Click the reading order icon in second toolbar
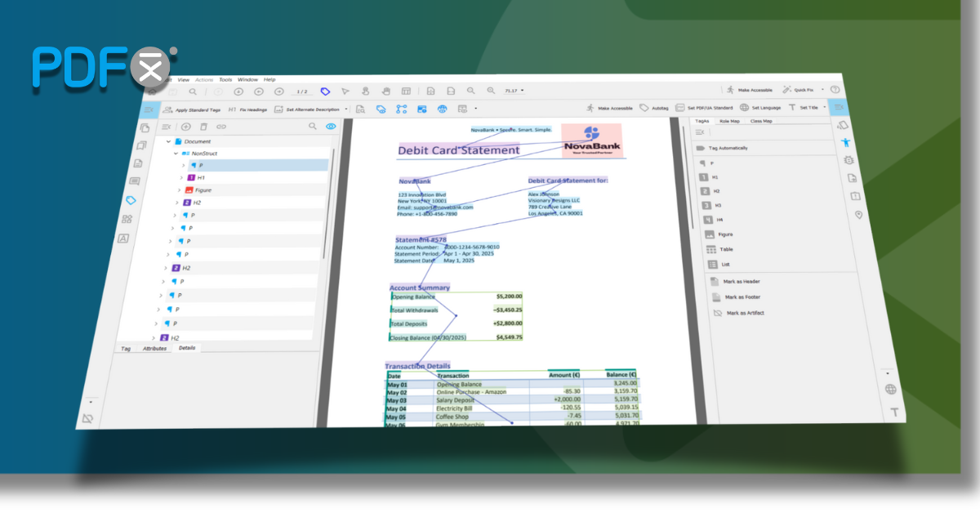This screenshot has width=980, height=513. [401, 109]
